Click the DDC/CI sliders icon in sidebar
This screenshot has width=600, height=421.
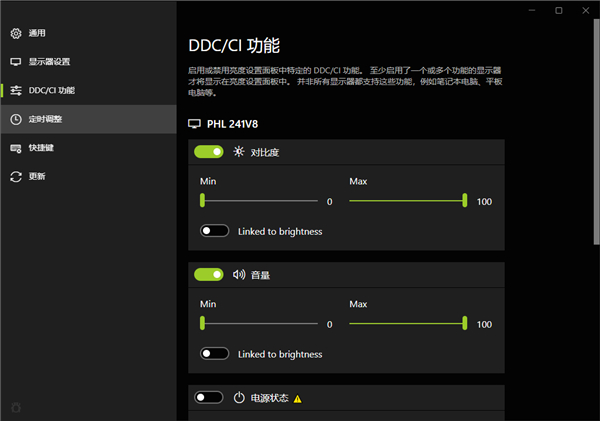click(x=16, y=91)
